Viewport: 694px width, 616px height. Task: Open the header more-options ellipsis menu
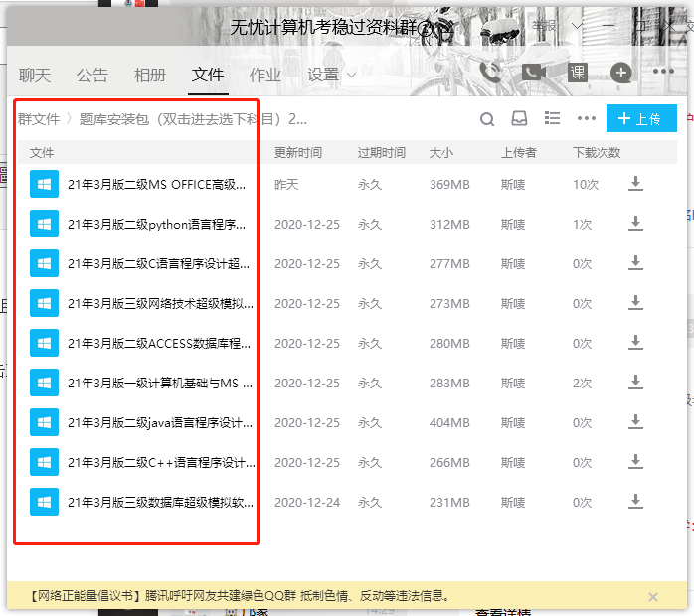pos(663,72)
